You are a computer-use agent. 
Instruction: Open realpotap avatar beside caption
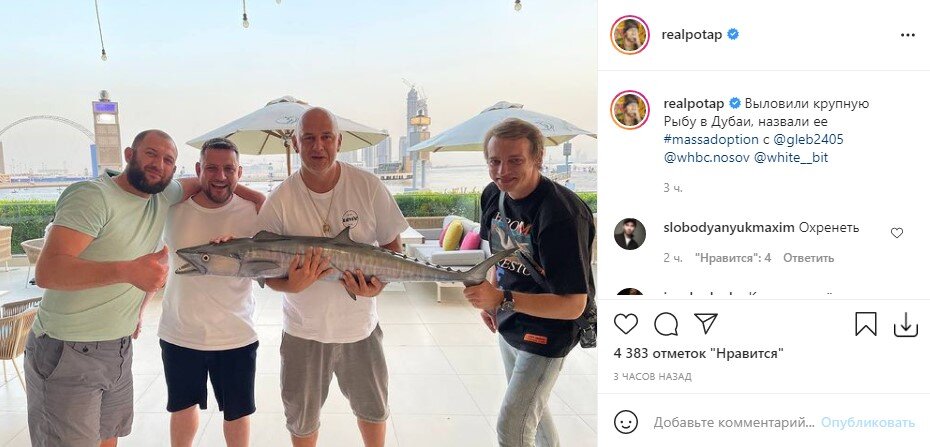pyautogui.click(x=630, y=110)
